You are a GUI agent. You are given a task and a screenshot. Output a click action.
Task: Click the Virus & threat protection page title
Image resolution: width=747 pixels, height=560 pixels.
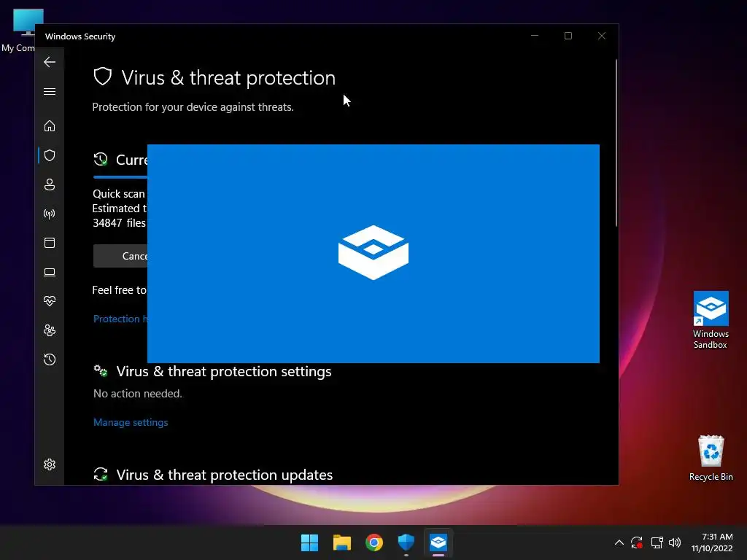[228, 77]
